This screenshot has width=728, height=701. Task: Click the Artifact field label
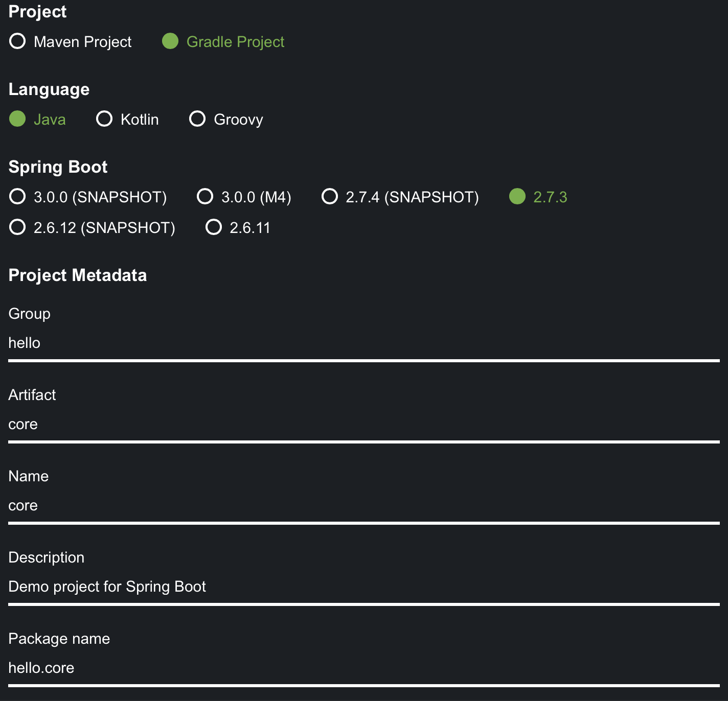pyautogui.click(x=32, y=395)
